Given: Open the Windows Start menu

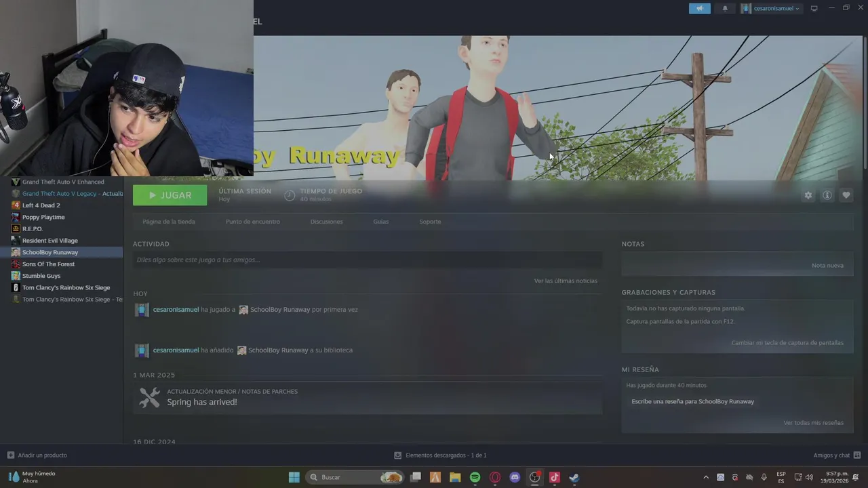Looking at the screenshot, I should [x=294, y=477].
